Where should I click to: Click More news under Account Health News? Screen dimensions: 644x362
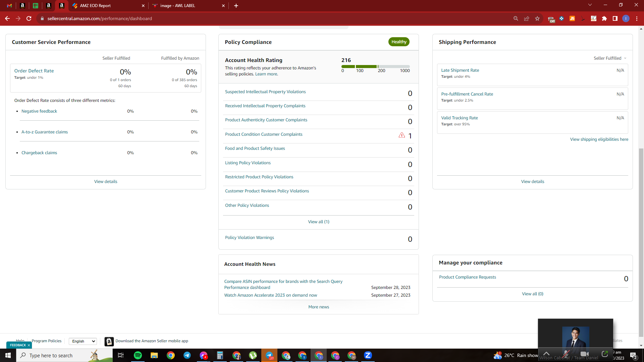pos(319,307)
